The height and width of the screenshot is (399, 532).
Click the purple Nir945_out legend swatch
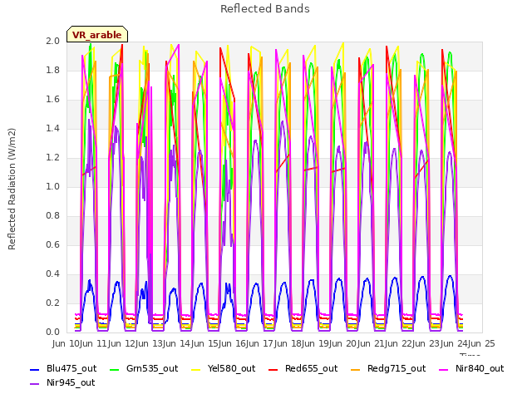coord(35,384)
